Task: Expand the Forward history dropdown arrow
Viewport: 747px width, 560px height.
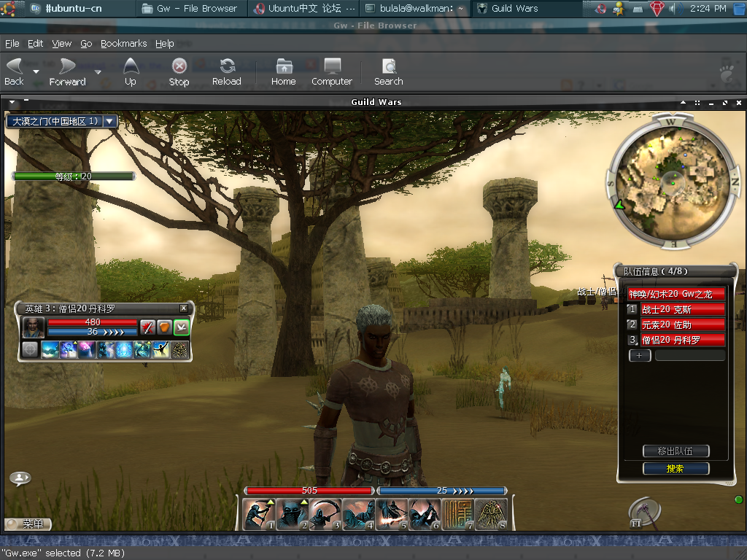Action: click(x=98, y=72)
